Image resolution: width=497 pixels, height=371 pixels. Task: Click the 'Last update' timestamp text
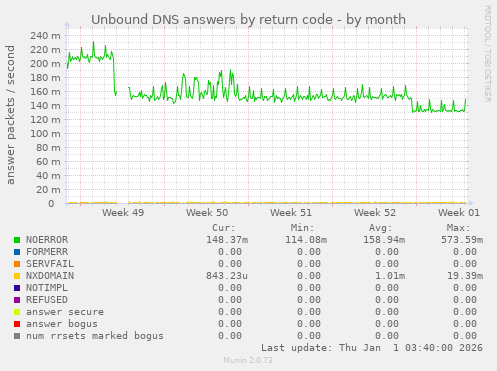click(372, 348)
